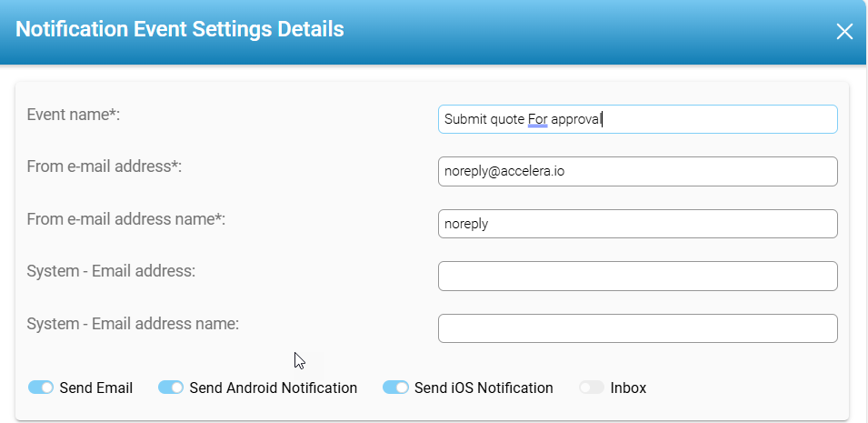Viewport: 868px width, 423px height.
Task: Click the "Send Email" text label
Action: click(96, 388)
